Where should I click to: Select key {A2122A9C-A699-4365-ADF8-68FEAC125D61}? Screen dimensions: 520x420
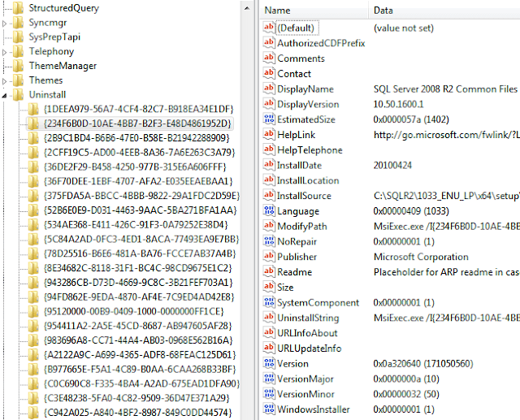[x=140, y=355]
